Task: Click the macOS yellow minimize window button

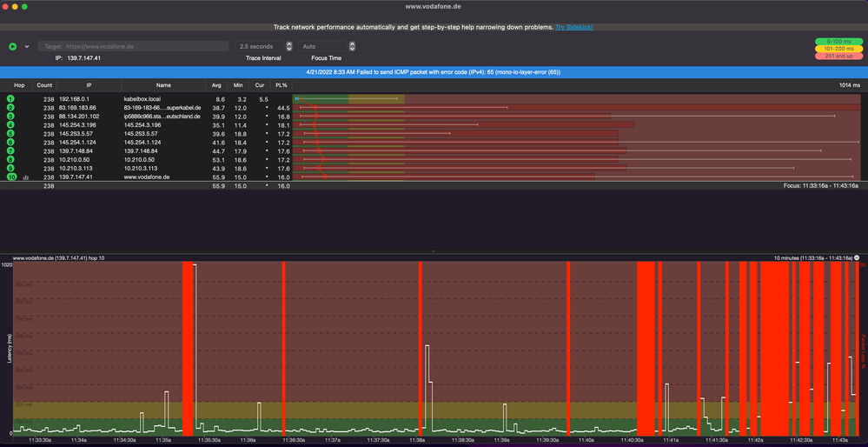Action: click(x=15, y=7)
